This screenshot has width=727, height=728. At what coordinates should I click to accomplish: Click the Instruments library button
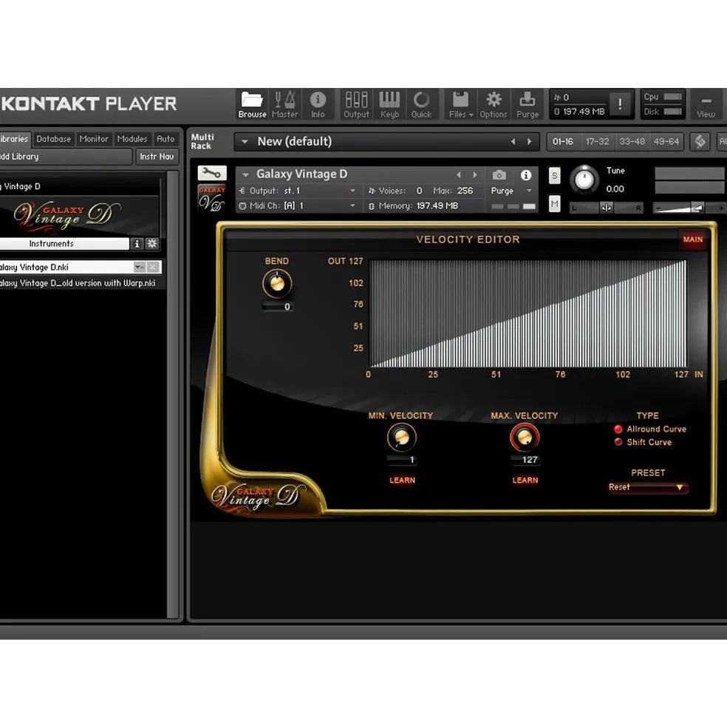tap(64, 244)
